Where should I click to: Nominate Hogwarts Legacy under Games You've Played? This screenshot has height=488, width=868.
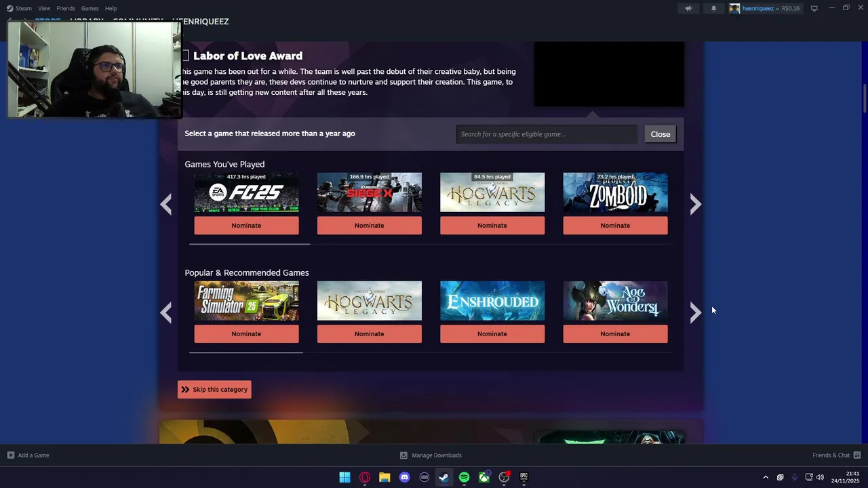pos(492,225)
